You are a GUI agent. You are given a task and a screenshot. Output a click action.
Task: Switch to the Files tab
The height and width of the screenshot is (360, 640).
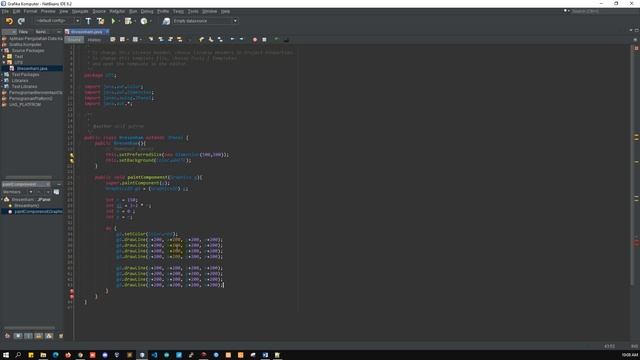pyautogui.click(x=23, y=31)
